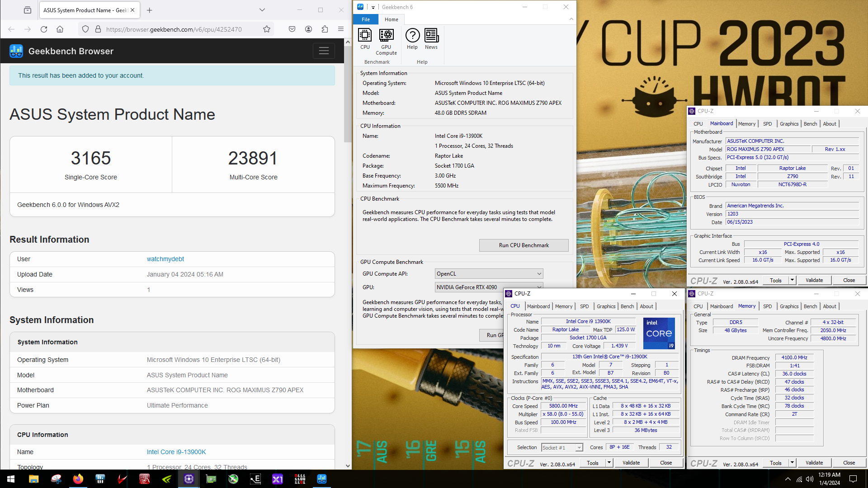Click Close button in CPU-Z CPU window
Image resolution: width=868 pixels, height=488 pixels.
coord(666,463)
